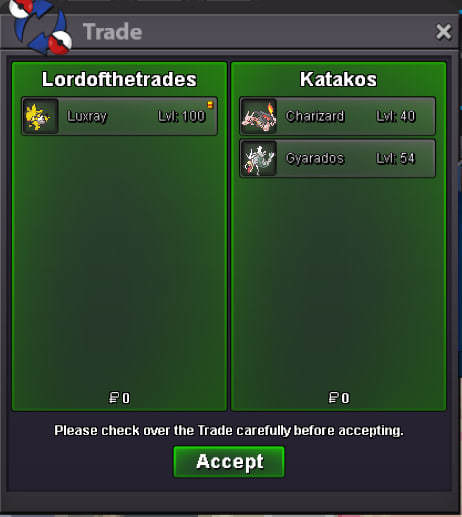
Task: Click the Trade window title text
Action: pyautogui.click(x=112, y=32)
